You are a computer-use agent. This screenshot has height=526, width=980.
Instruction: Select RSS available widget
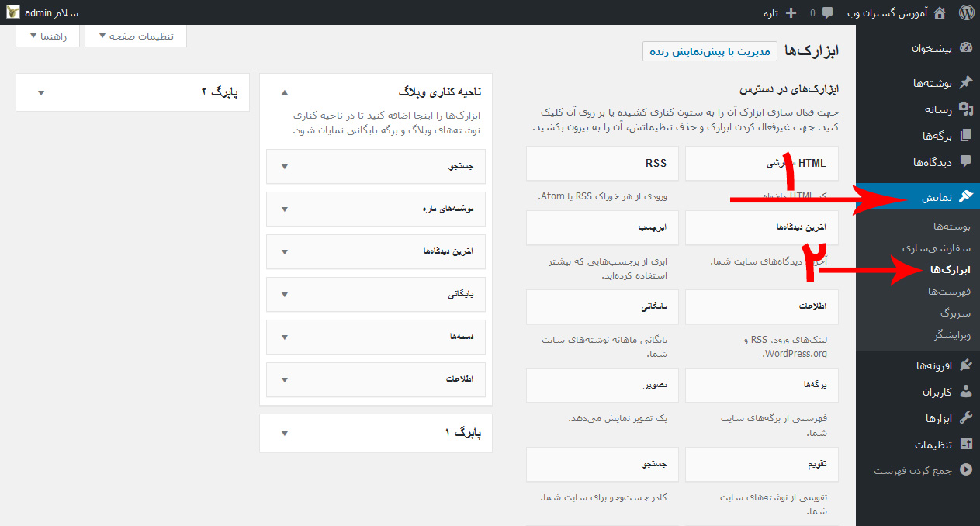pos(602,164)
